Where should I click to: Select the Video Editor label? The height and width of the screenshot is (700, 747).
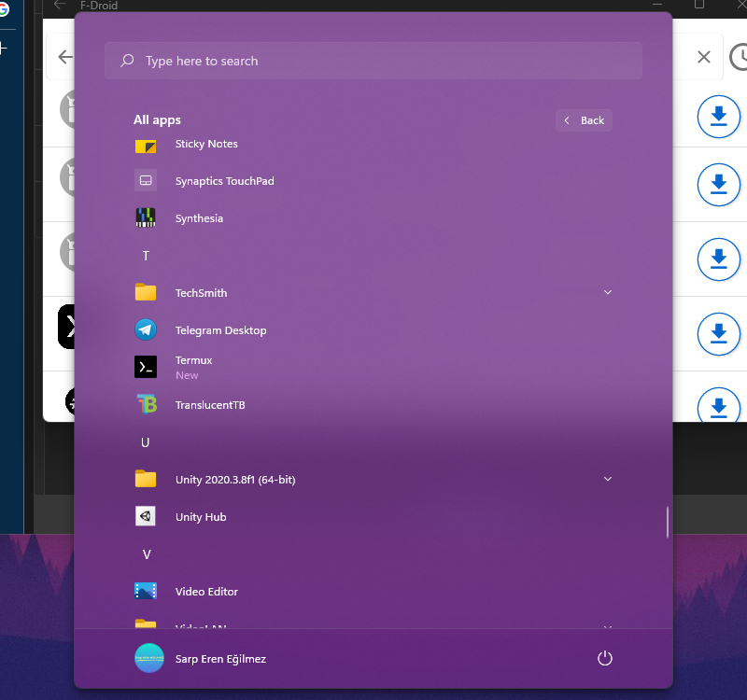click(206, 592)
